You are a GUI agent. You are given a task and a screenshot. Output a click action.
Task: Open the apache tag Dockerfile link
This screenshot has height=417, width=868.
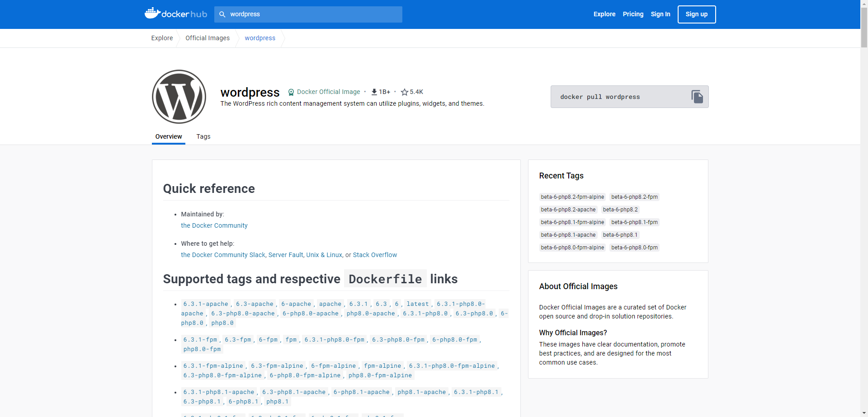pos(330,304)
